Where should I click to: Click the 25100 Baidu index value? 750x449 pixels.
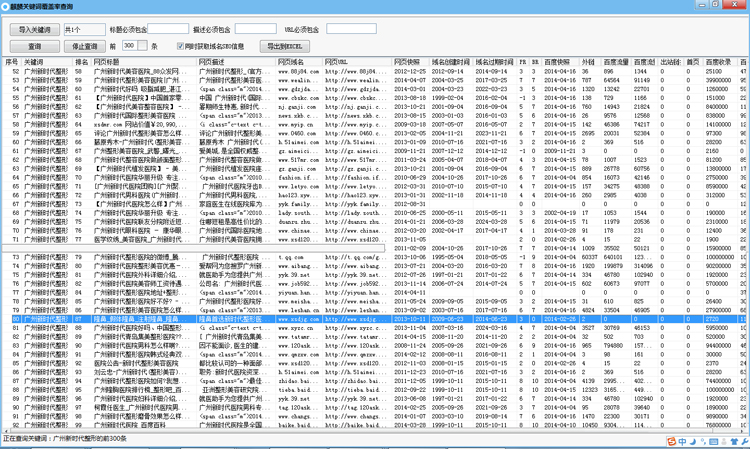(713, 71)
